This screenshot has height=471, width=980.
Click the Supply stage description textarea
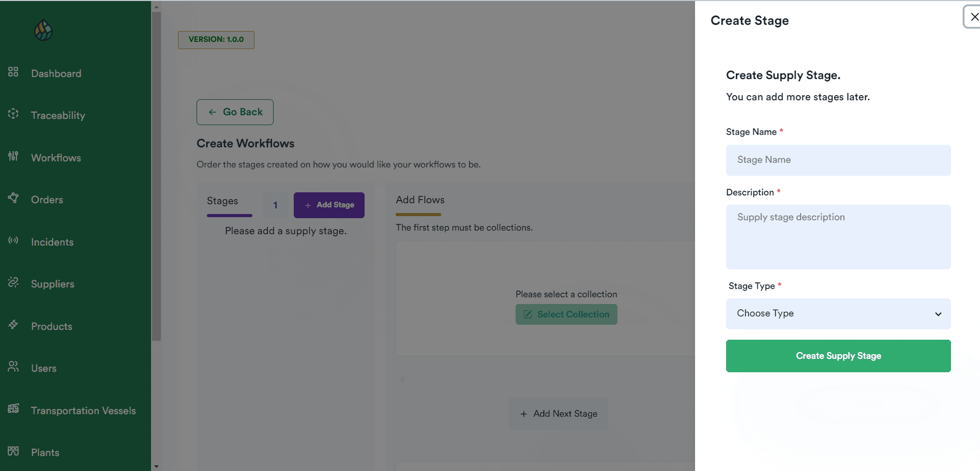tap(838, 237)
